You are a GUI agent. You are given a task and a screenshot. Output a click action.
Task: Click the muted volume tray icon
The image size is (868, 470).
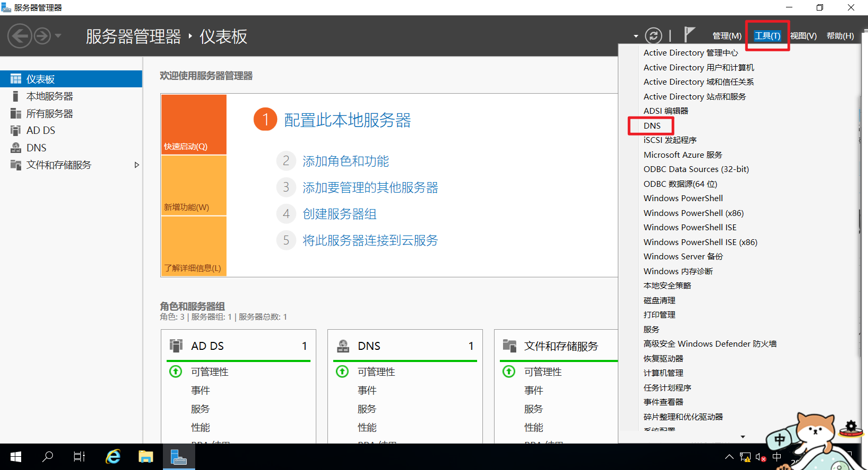click(x=761, y=457)
